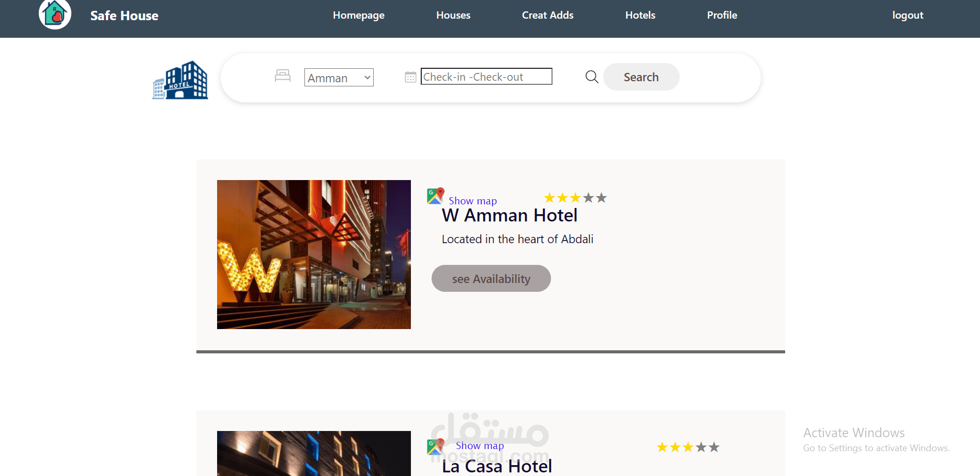
Task: See availability for W Amman Hotel
Action: tap(491, 278)
